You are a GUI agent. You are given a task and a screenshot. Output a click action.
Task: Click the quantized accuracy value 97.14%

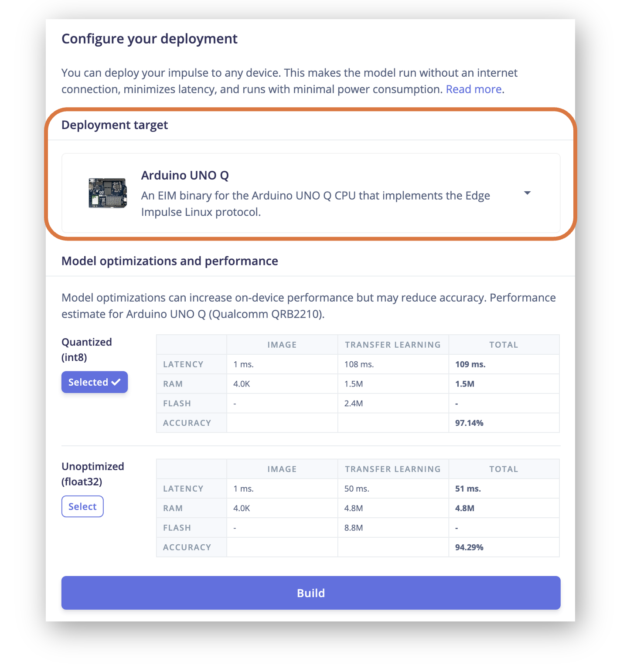click(x=469, y=423)
